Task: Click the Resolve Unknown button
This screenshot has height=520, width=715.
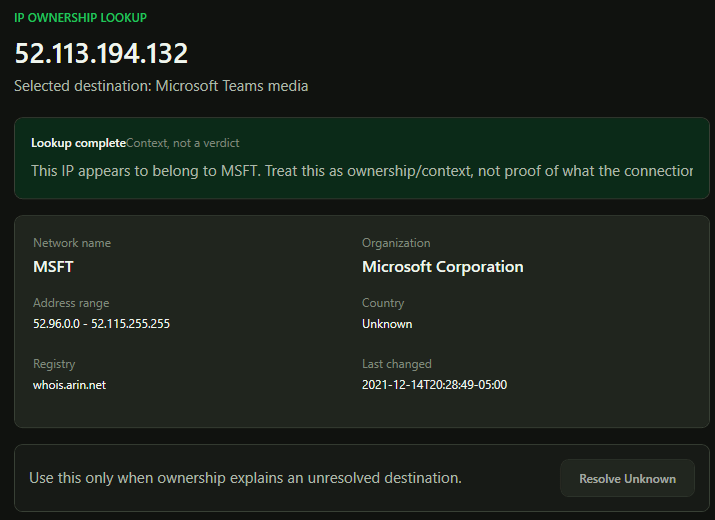Action: tap(627, 478)
